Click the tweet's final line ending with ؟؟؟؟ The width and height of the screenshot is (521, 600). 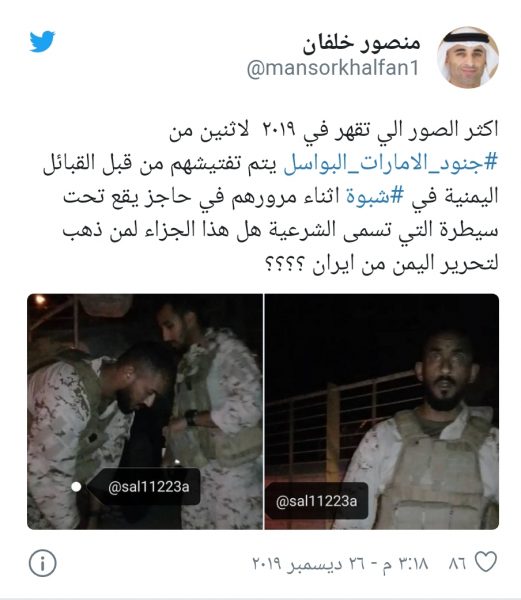pyautogui.click(x=381, y=263)
